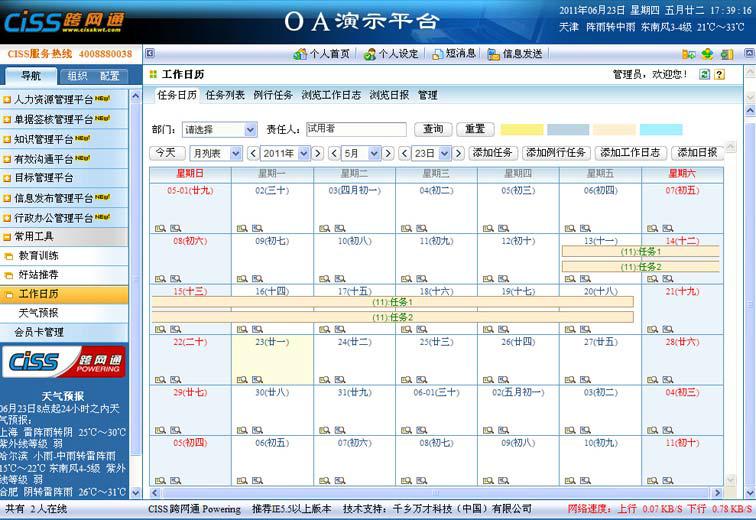The height and width of the screenshot is (520, 756).
Task: Open the help question-mark icon
Action: [x=719, y=74]
